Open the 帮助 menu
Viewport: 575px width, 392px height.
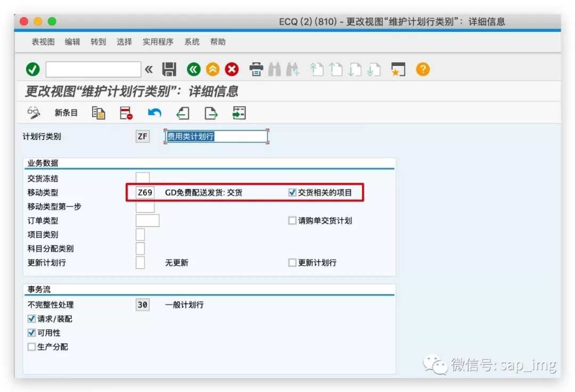click(218, 42)
